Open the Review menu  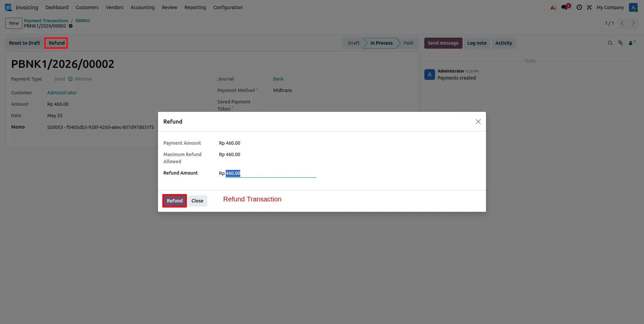click(169, 7)
